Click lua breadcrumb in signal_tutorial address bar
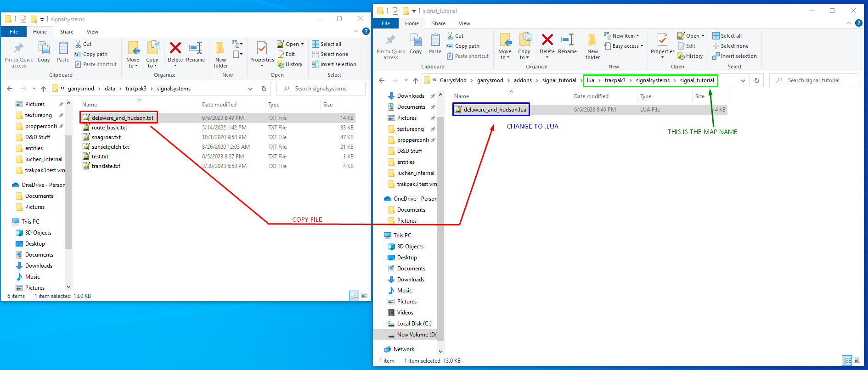 pyautogui.click(x=591, y=80)
